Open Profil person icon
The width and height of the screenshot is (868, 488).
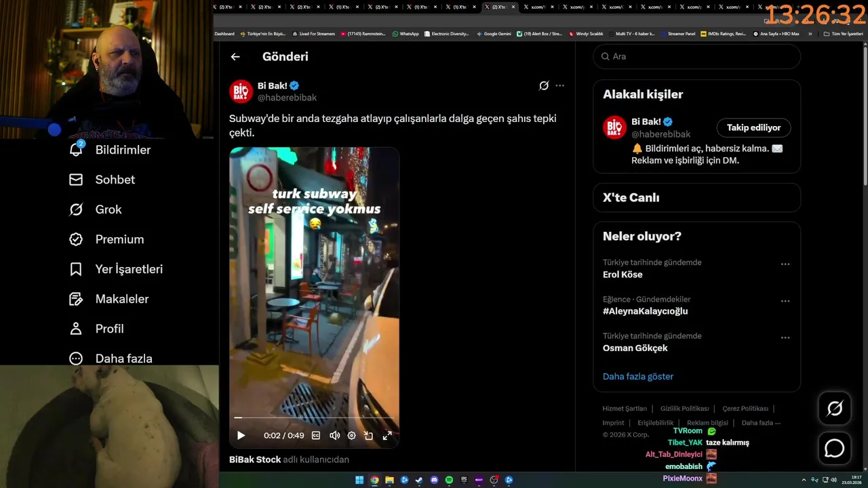[x=76, y=329]
